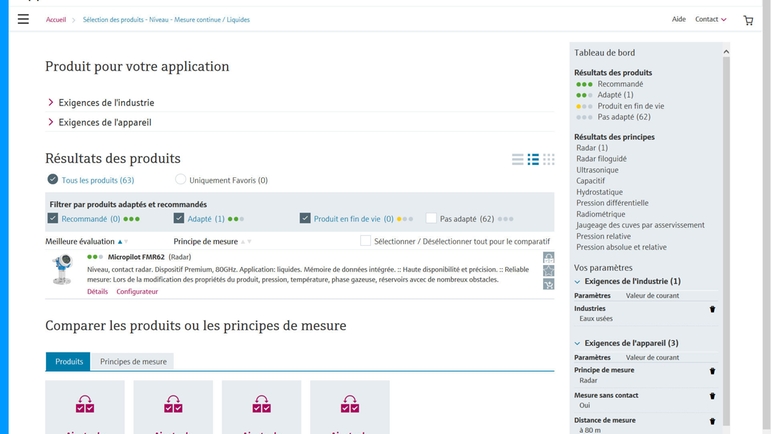Image resolution: width=771 pixels, height=434 pixels.
Task: Mark Micropilot FMR62 as favorite star
Action: (x=548, y=271)
